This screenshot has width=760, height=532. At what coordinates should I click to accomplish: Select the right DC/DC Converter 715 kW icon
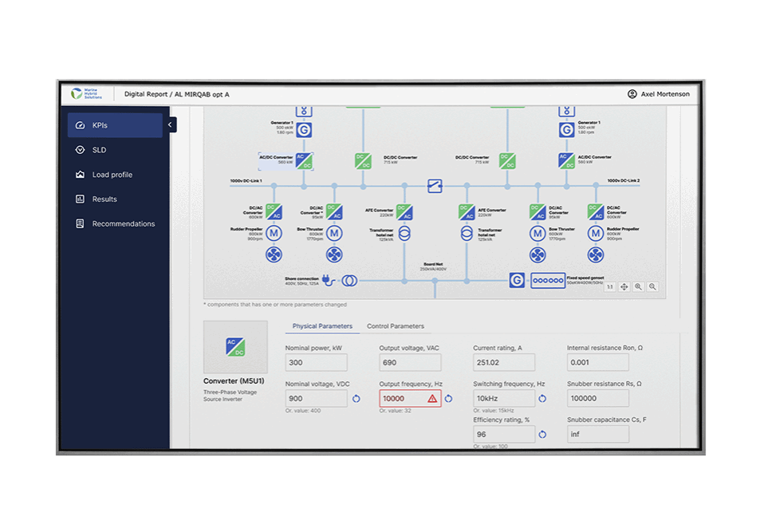tap(507, 161)
